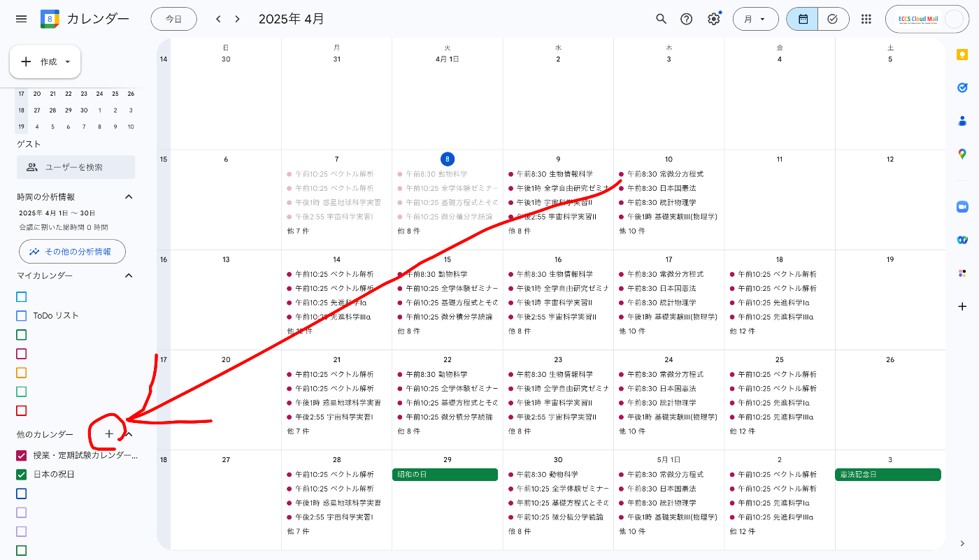Enable the ToDo リスト calendar
This screenshot has width=979, height=560.
[x=20, y=315]
